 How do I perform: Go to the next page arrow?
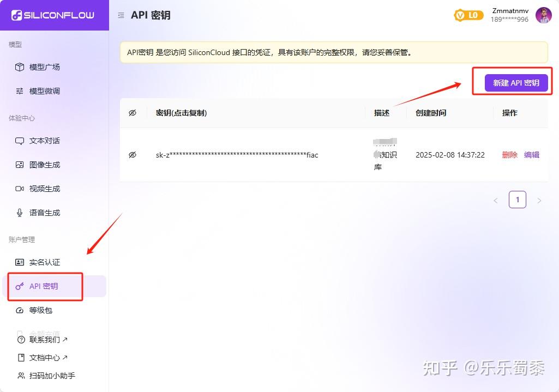[539, 200]
